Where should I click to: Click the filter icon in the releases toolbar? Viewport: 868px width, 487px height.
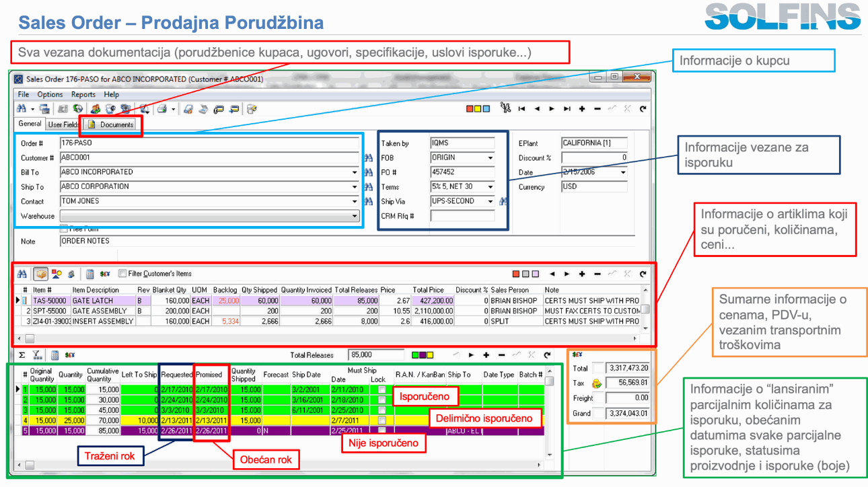(38, 354)
